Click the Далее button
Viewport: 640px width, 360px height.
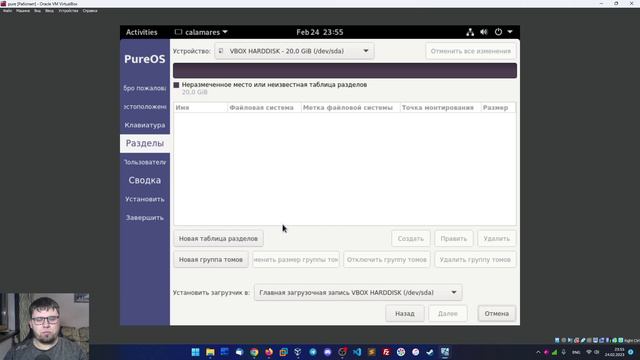448,313
